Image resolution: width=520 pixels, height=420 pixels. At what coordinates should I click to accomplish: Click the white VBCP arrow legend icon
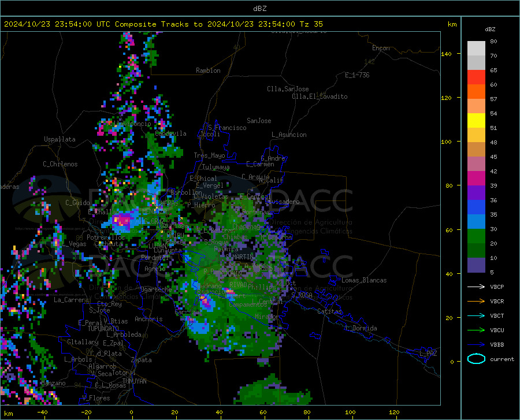click(x=476, y=287)
